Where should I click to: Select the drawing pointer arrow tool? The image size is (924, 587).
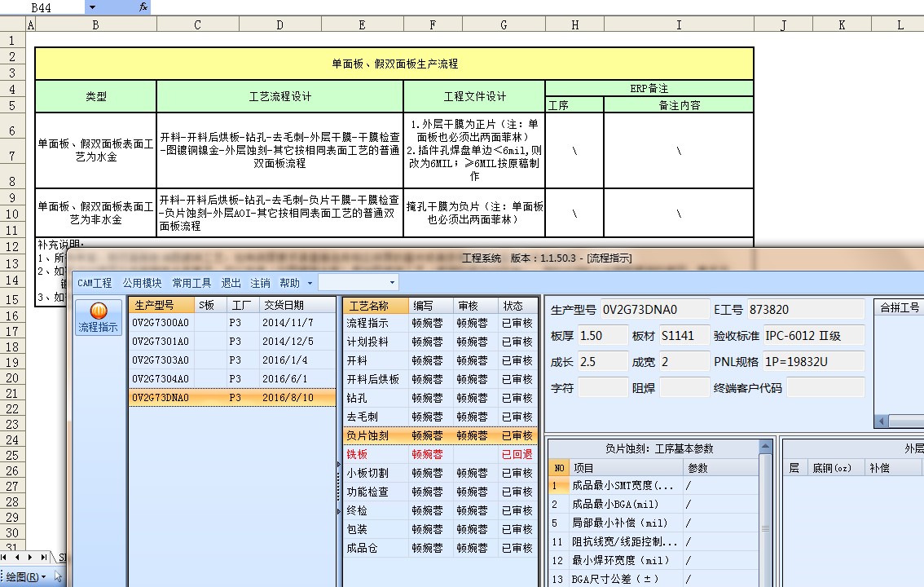coord(58,576)
